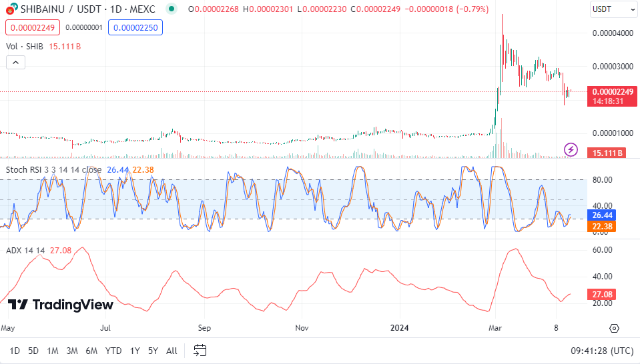Click the red sell price 0.00002249 button
This screenshot has width=640, height=364.
[33, 28]
